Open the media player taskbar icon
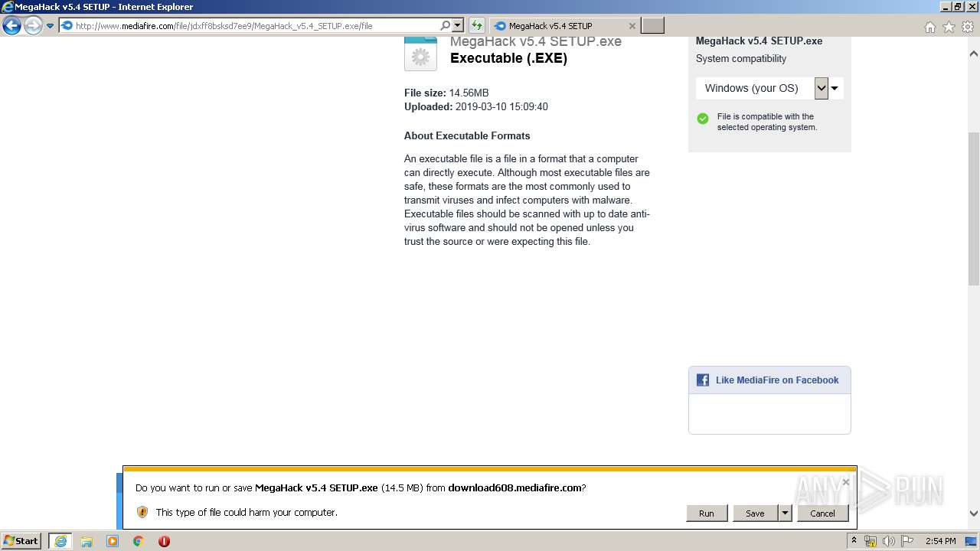 click(x=113, y=541)
